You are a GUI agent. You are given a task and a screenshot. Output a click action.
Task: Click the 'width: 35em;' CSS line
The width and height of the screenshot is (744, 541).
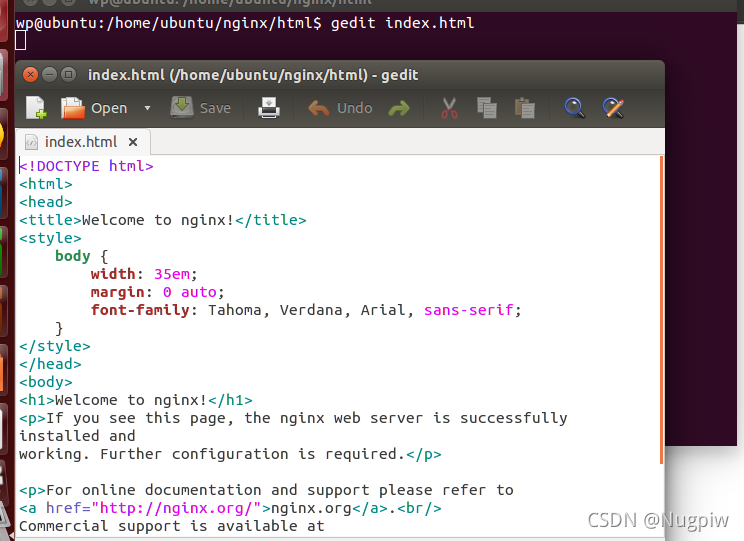[144, 274]
